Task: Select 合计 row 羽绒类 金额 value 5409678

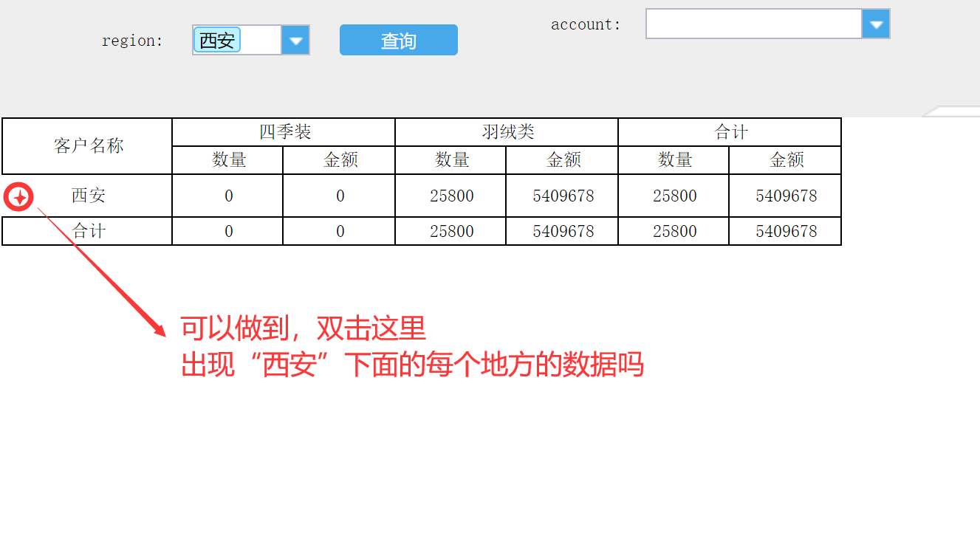Action: (562, 231)
